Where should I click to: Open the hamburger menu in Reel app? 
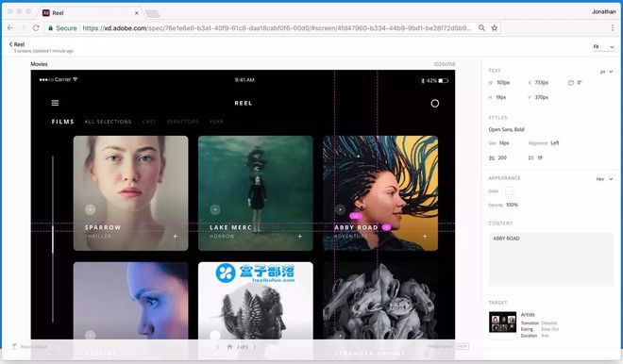click(56, 103)
